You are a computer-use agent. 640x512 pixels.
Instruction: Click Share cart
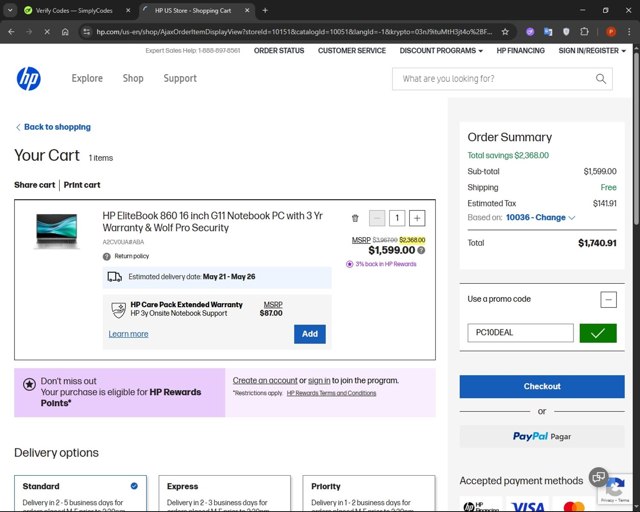[x=35, y=185]
